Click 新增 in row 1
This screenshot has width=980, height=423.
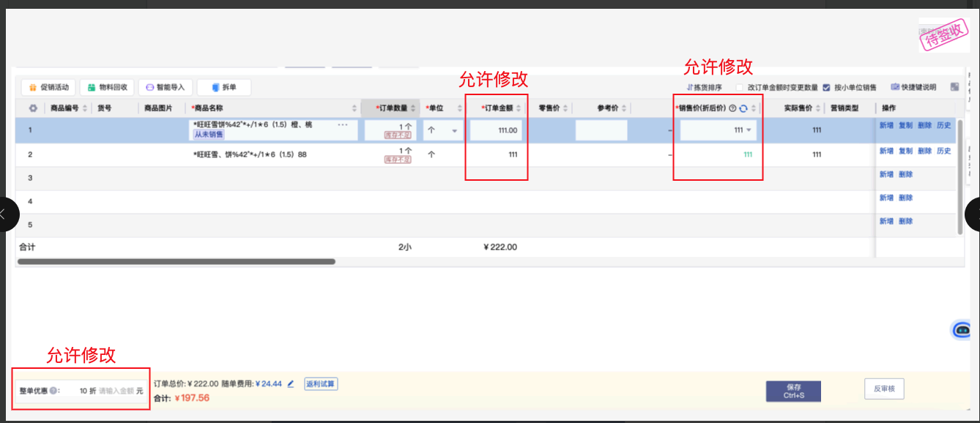point(886,126)
